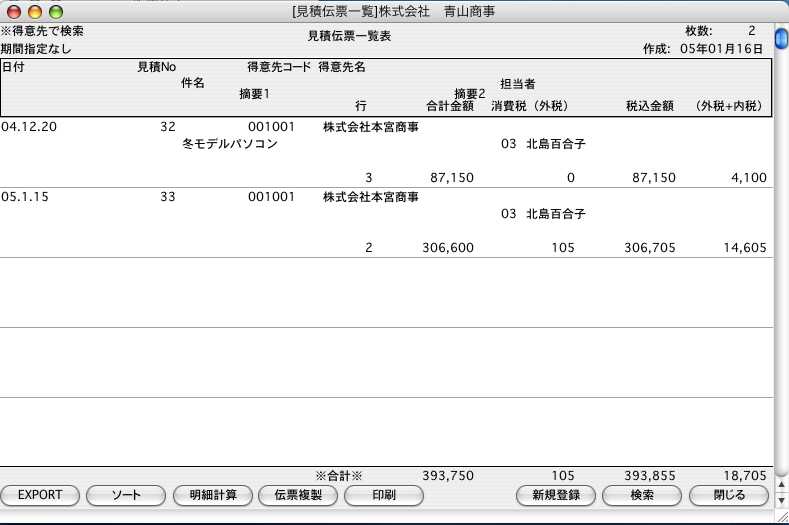
Task: Open search with the 検索 button
Action: 643,495
